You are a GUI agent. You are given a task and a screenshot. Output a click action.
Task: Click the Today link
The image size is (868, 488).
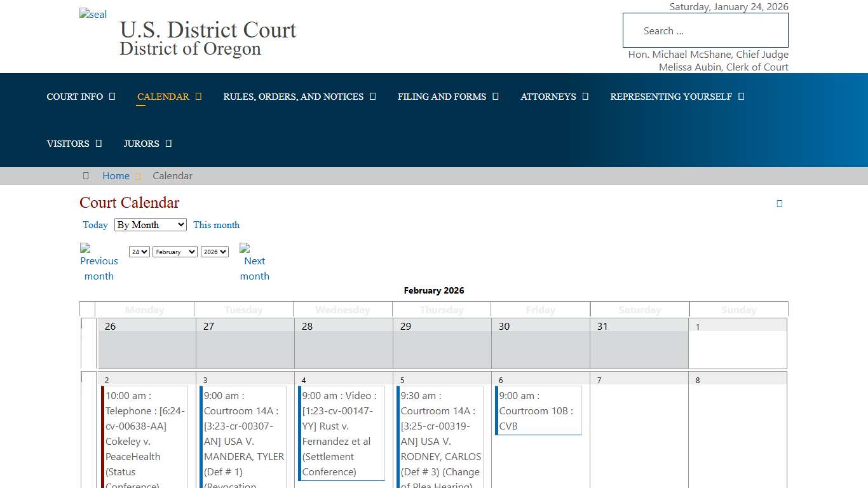coord(95,225)
